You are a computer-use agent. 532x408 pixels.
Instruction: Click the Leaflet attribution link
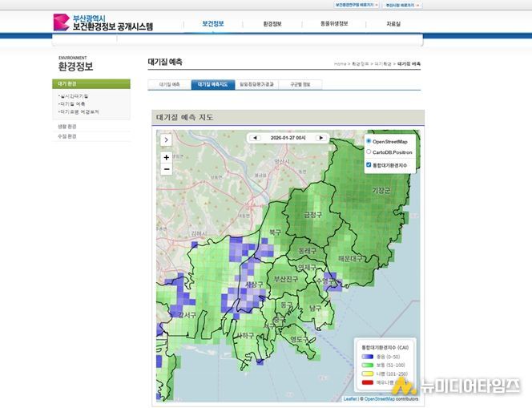point(350,398)
